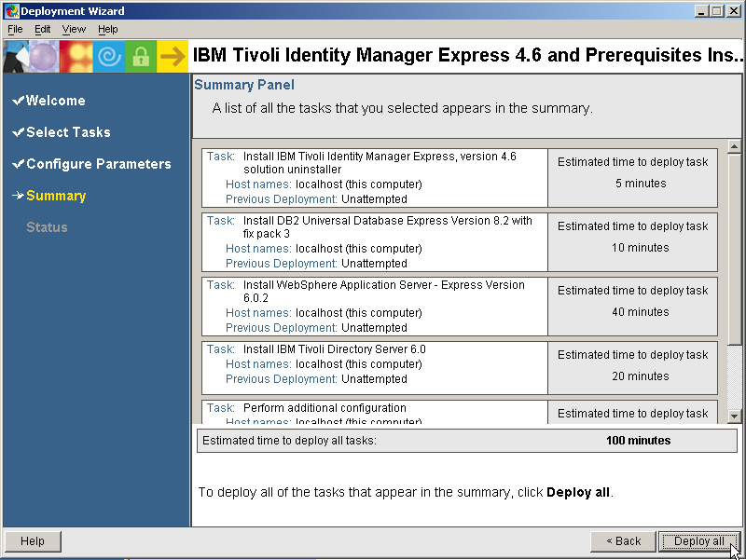Screen dimensions: 746x560
Task: Click the checkmark beside Configure Parameters
Action: pyautogui.click(x=18, y=164)
